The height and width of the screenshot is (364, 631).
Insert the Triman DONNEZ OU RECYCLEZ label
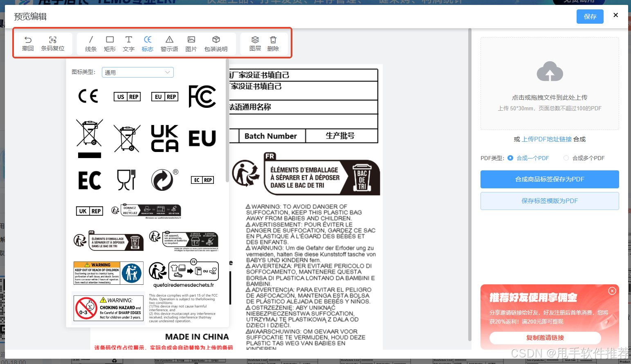tap(146, 211)
